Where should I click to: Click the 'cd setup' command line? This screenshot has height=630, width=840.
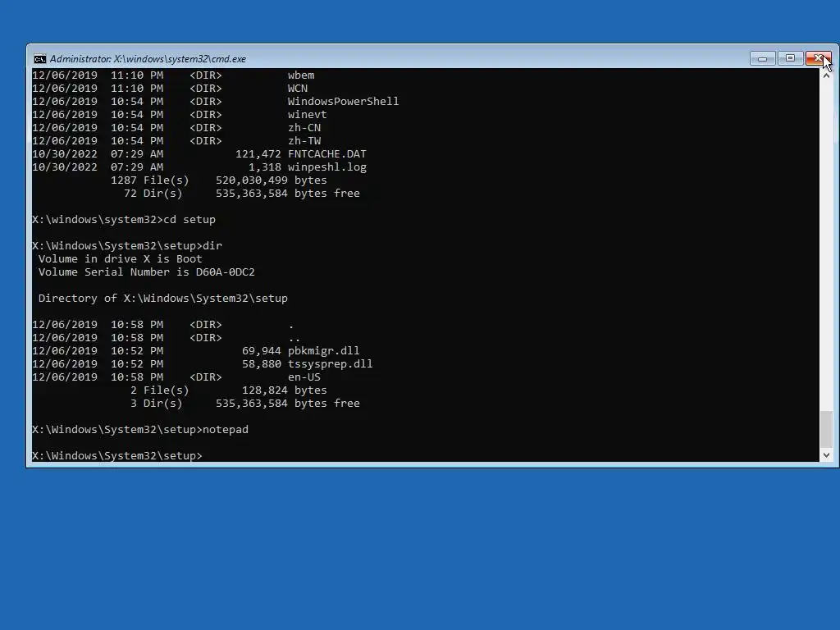124,220
